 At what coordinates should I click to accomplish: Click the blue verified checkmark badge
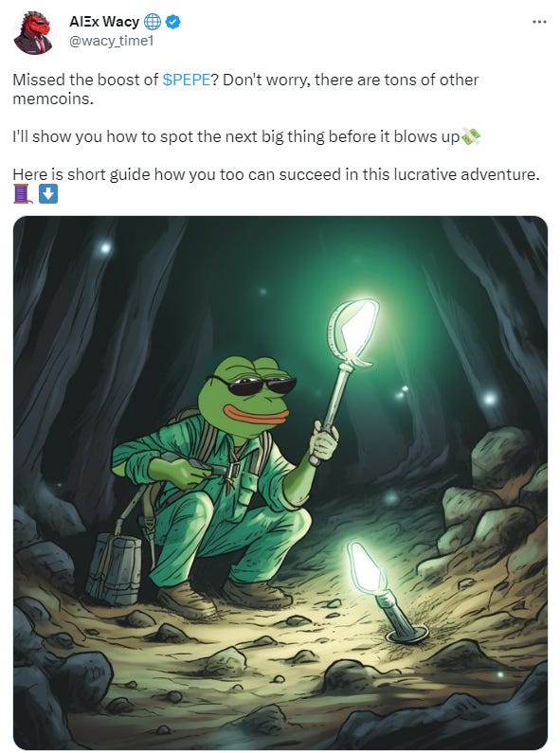click(x=172, y=22)
